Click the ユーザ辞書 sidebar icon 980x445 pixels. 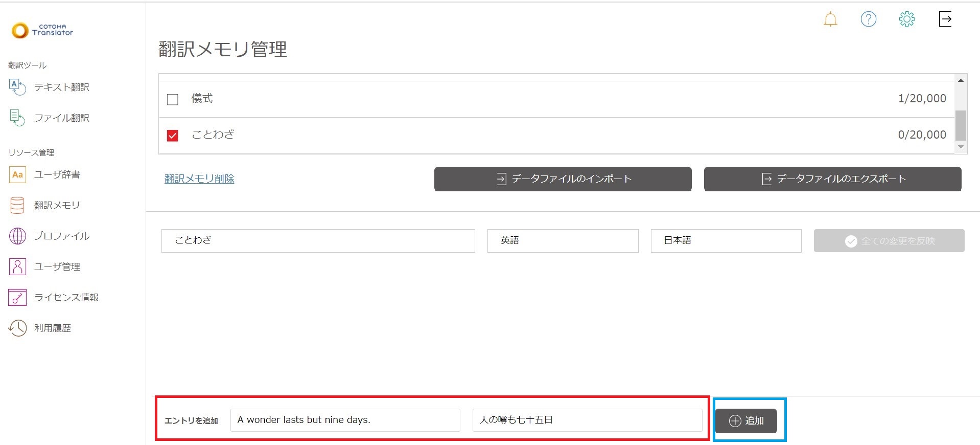tap(17, 175)
